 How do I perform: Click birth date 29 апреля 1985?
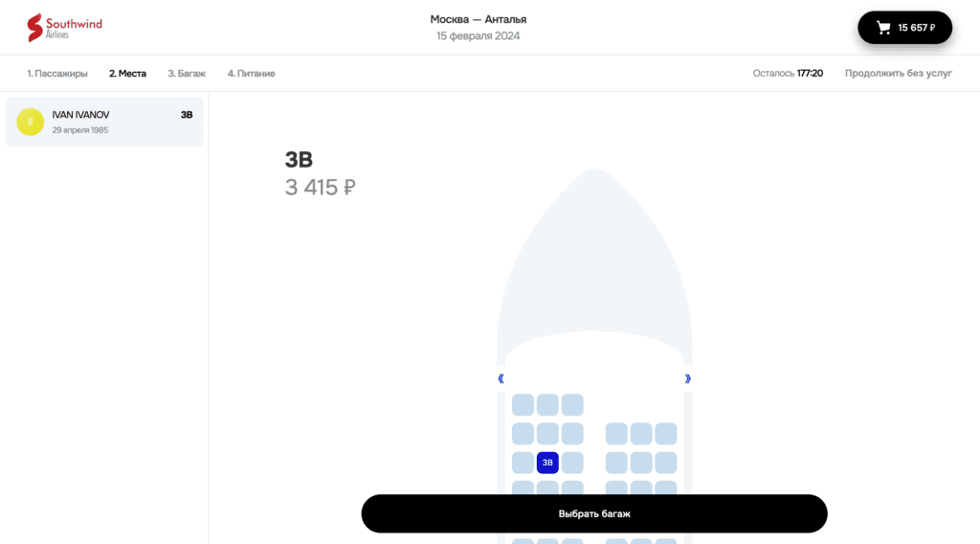coord(80,130)
